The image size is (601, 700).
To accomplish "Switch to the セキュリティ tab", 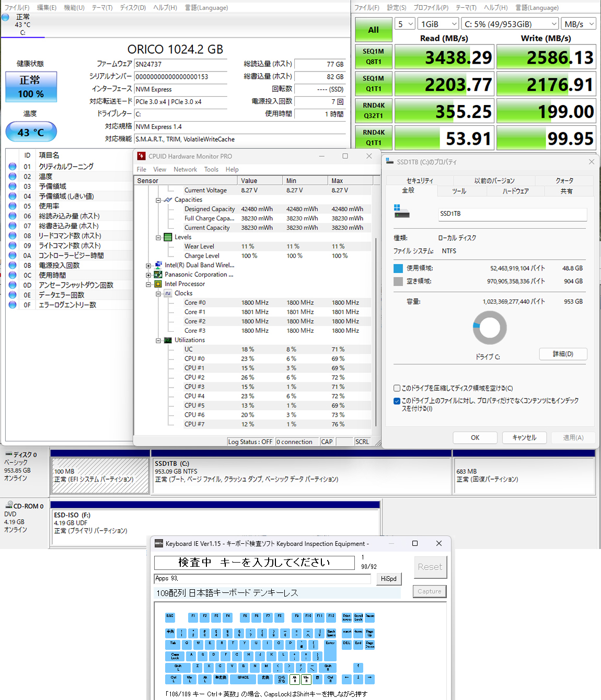I will tap(420, 180).
